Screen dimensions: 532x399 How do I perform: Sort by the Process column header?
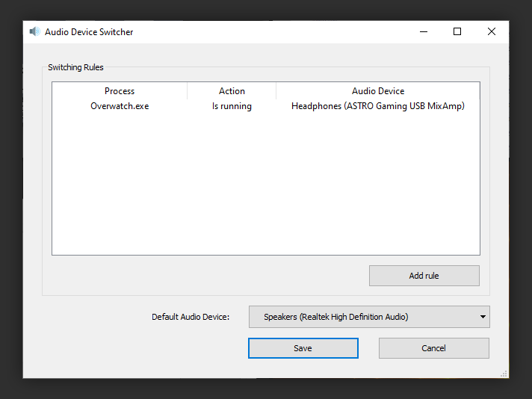coord(120,91)
